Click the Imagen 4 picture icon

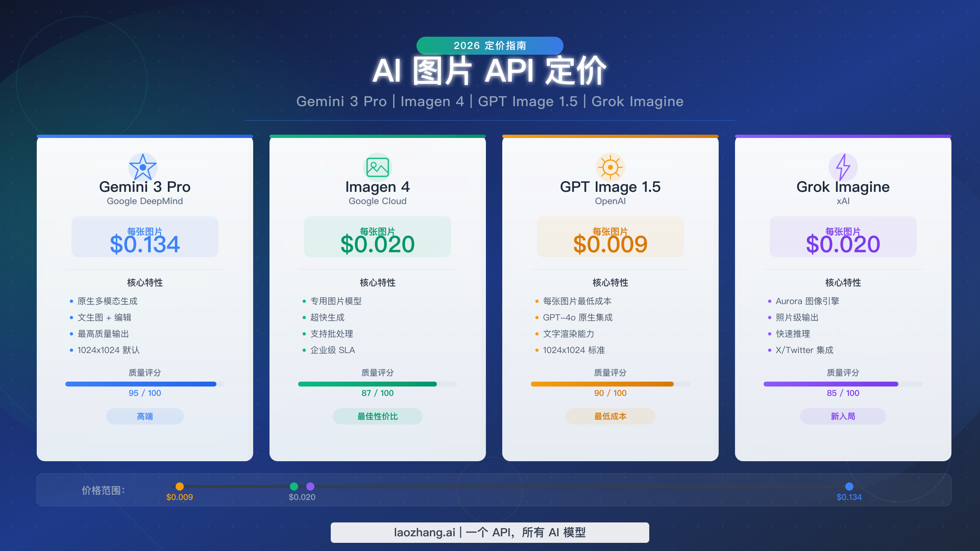pyautogui.click(x=377, y=167)
